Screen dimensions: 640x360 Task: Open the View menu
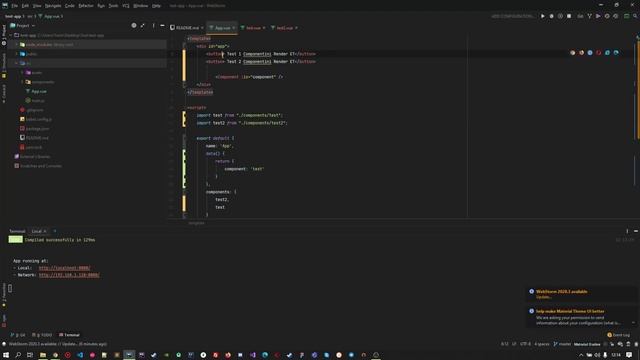(x=37, y=6)
